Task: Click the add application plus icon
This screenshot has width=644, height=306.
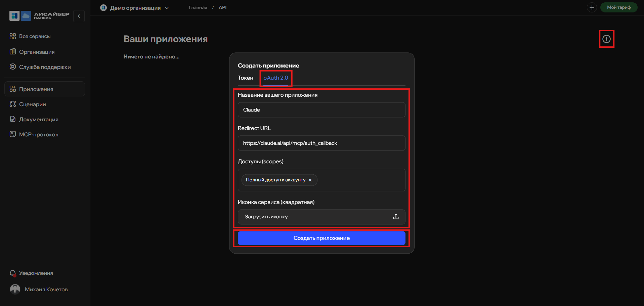Action: (606, 39)
